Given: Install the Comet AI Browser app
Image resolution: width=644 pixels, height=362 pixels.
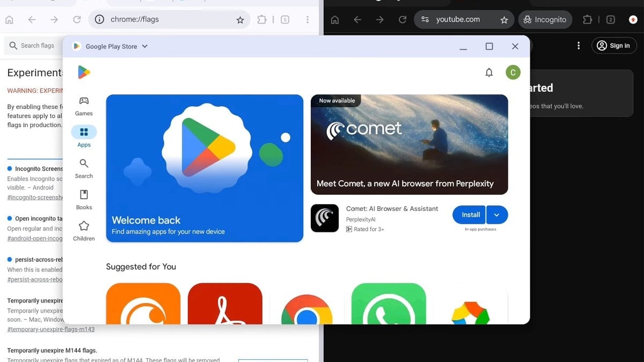Looking at the screenshot, I should (469, 215).
